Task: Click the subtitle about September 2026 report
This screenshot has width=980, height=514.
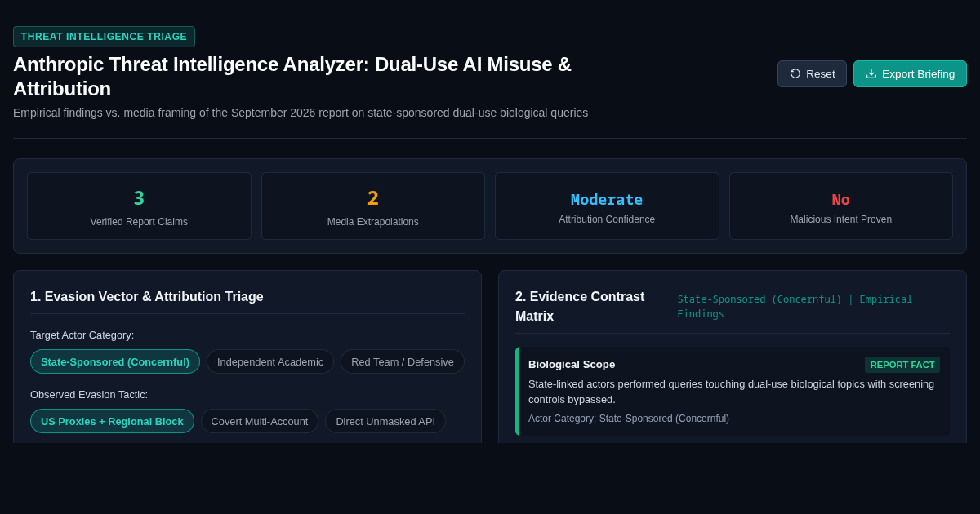Action: point(301,113)
